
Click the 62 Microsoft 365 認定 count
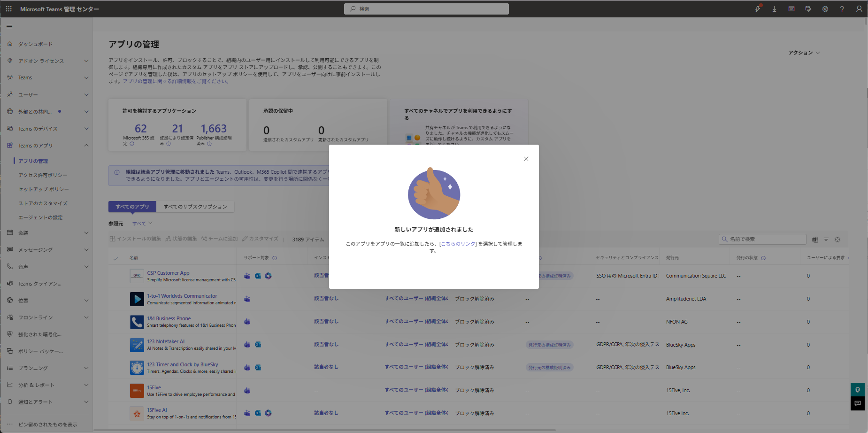click(x=140, y=129)
